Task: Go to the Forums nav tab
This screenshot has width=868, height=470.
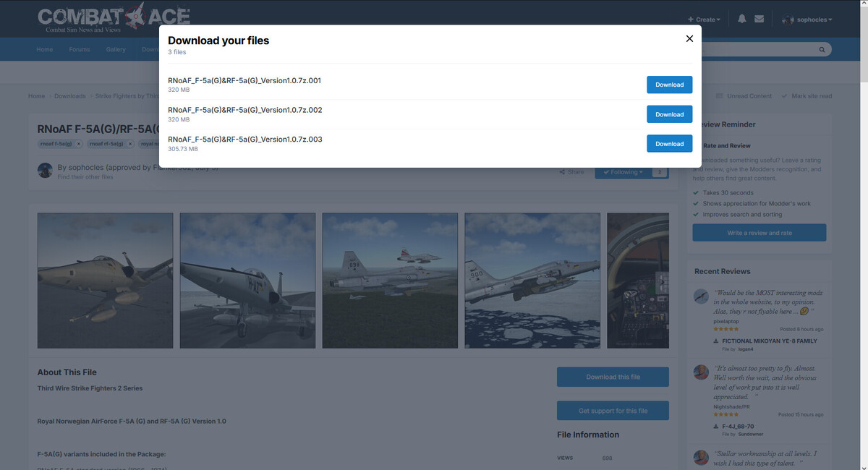Action: [80, 49]
